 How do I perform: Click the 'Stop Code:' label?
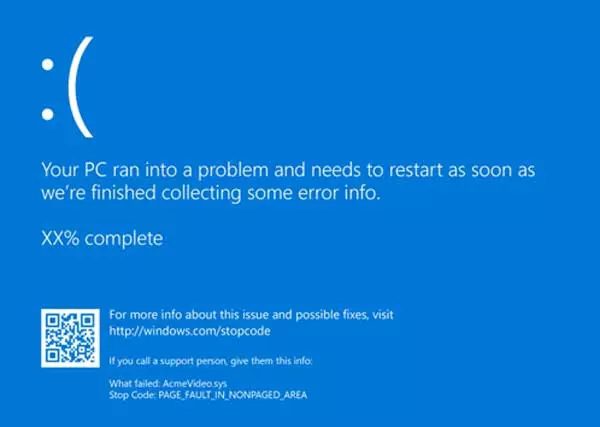point(132,394)
